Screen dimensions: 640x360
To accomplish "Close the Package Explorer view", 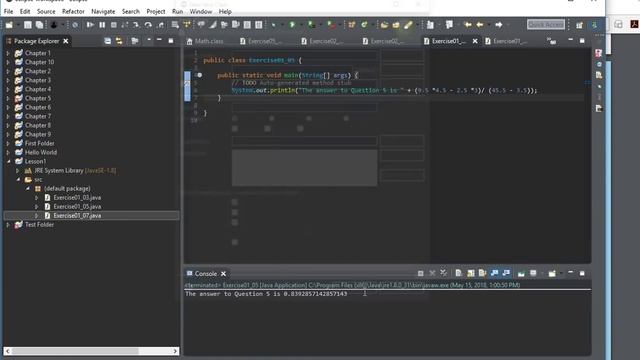I will coord(66,41).
